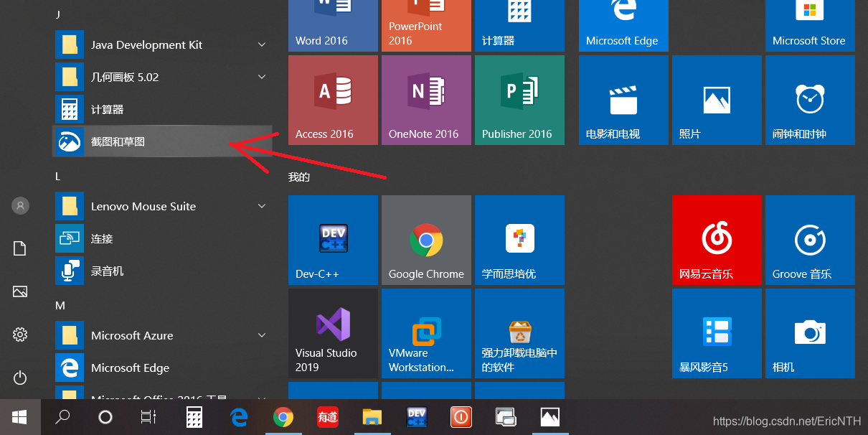Open the Google Chrome tile
Image resolution: width=868 pixels, height=435 pixels.
pyautogui.click(x=426, y=240)
